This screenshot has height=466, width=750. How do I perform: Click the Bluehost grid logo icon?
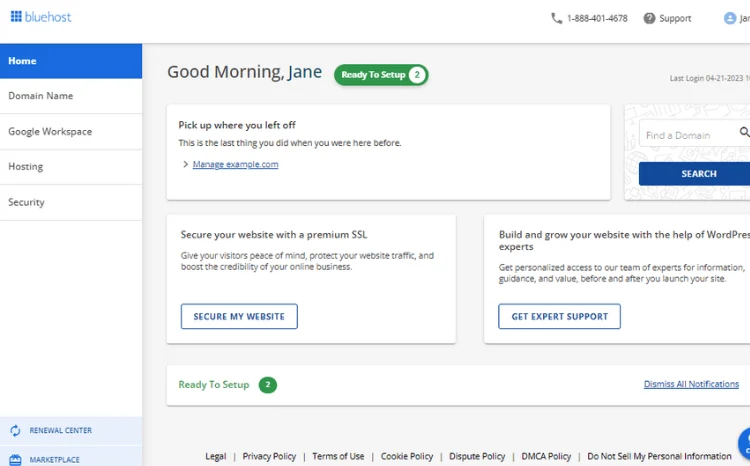pos(16,17)
